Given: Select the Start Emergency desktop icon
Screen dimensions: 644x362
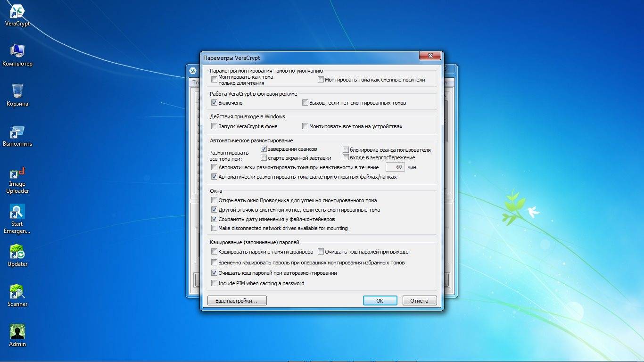Looking at the screenshot, I should pos(17,220).
